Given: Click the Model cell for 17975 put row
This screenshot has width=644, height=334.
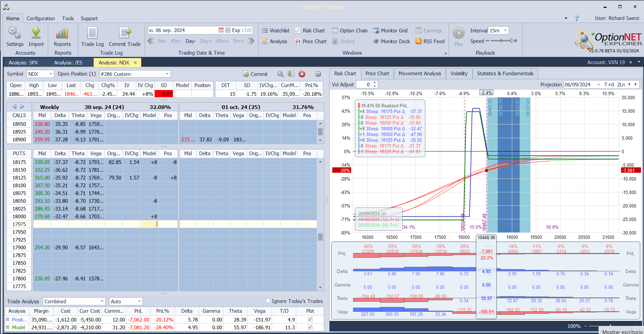Looking at the screenshot, I should tap(149, 224).
